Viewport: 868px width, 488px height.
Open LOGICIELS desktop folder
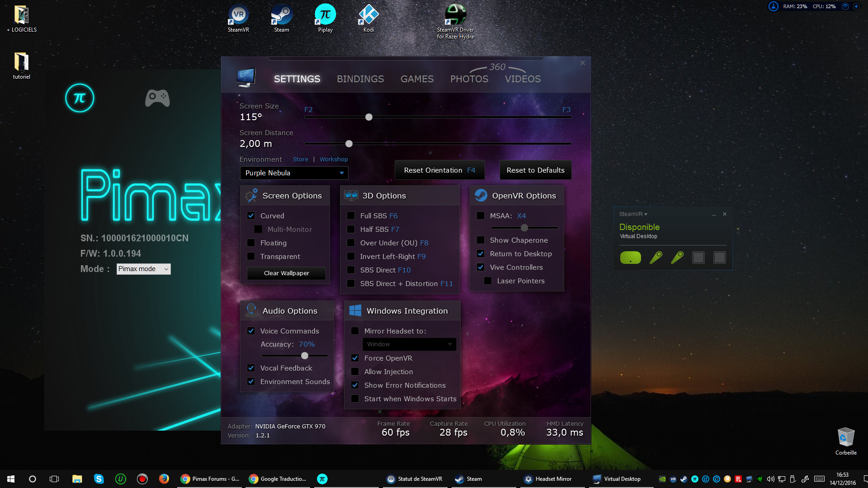(x=21, y=19)
